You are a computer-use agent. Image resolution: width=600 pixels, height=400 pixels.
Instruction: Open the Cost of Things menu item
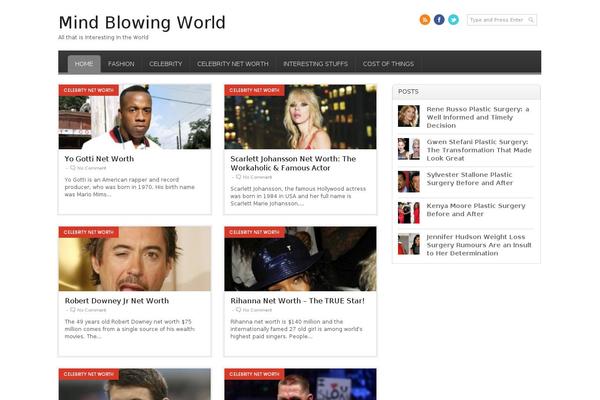(x=388, y=64)
